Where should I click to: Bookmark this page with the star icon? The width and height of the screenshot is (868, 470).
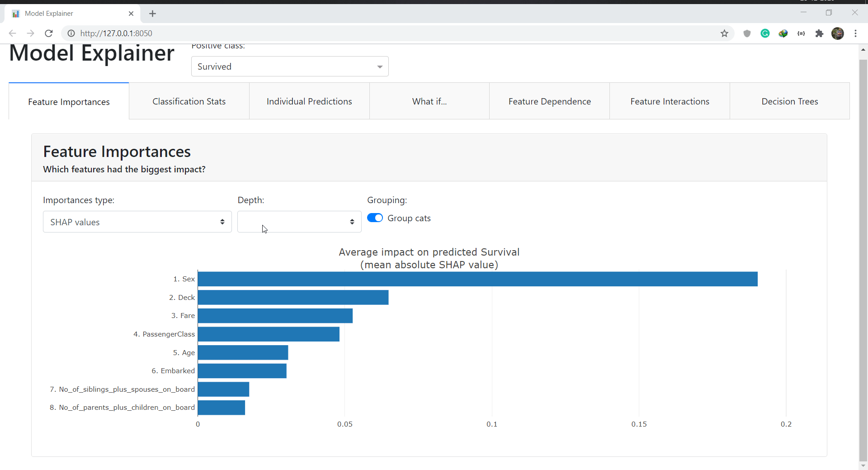point(724,33)
